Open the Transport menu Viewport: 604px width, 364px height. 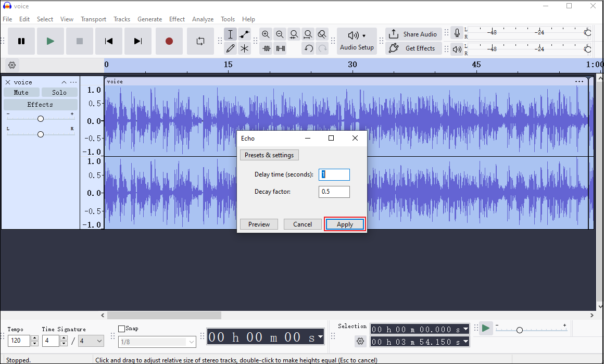tap(93, 19)
